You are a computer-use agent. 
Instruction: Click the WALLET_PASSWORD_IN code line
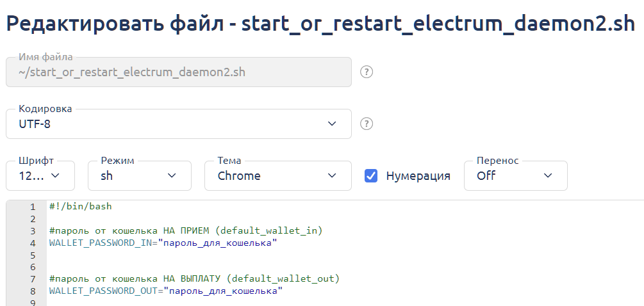[163, 243]
